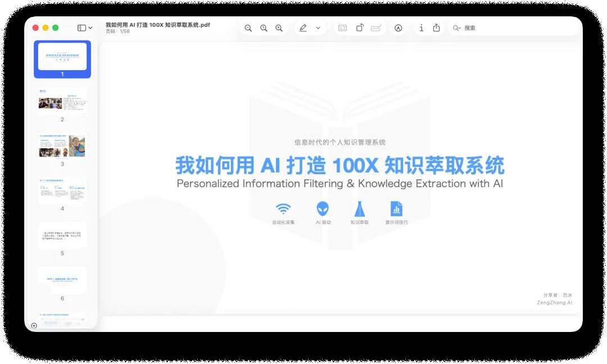
Task: Click the ZengZhang.AI text
Action: tap(554, 303)
